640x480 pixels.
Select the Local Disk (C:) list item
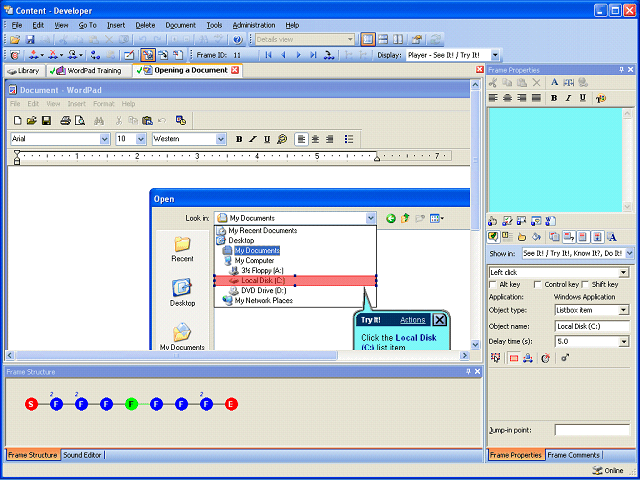click(x=295, y=280)
